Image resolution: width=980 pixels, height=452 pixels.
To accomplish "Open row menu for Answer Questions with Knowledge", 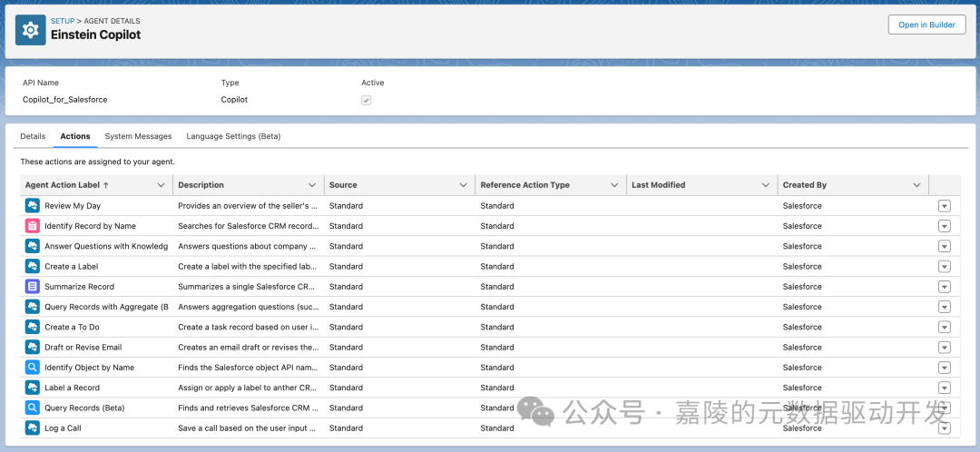I will click(945, 246).
